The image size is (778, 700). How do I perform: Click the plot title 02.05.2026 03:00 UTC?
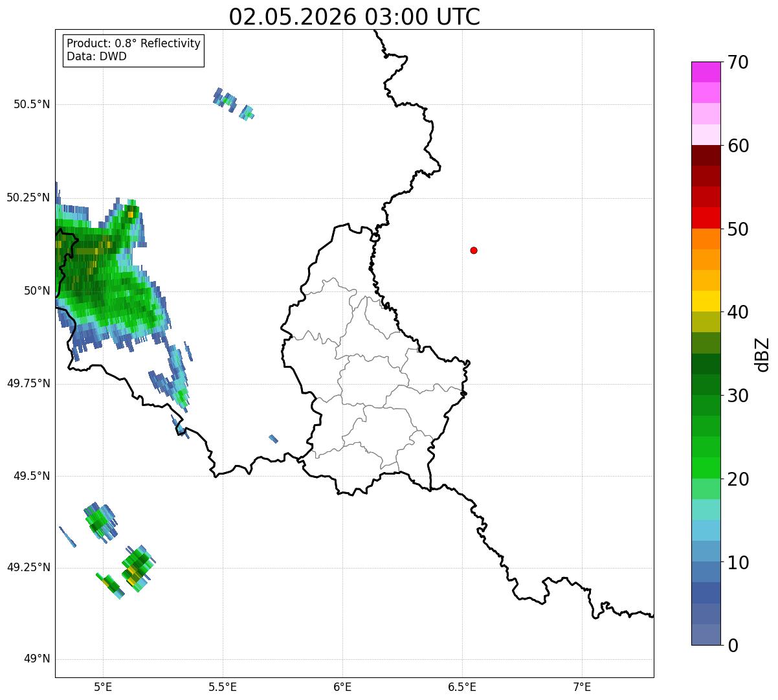pyautogui.click(x=355, y=16)
